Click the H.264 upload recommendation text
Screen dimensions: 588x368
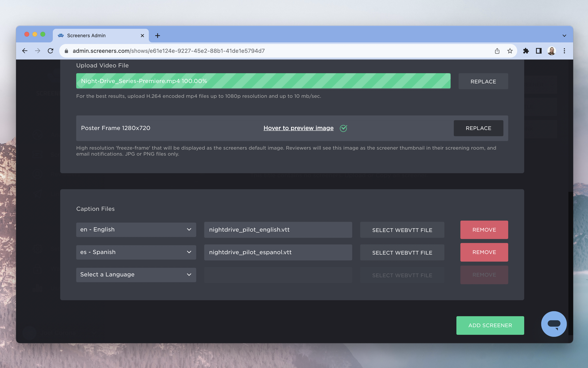coord(199,96)
